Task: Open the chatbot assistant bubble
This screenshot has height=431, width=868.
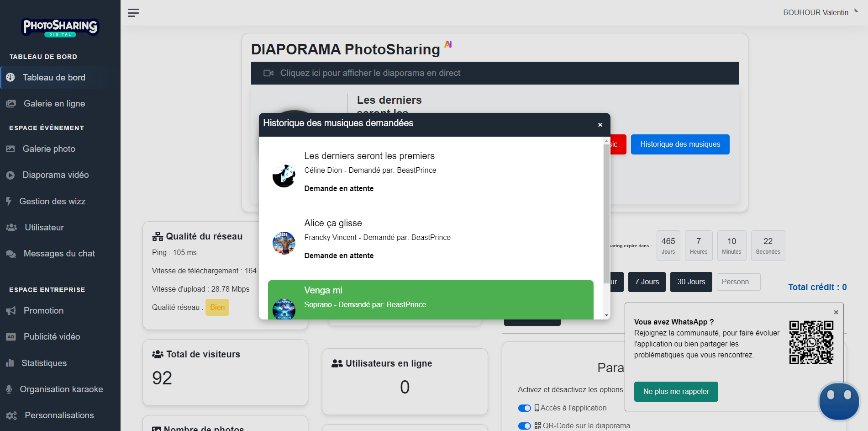Action: click(x=839, y=401)
